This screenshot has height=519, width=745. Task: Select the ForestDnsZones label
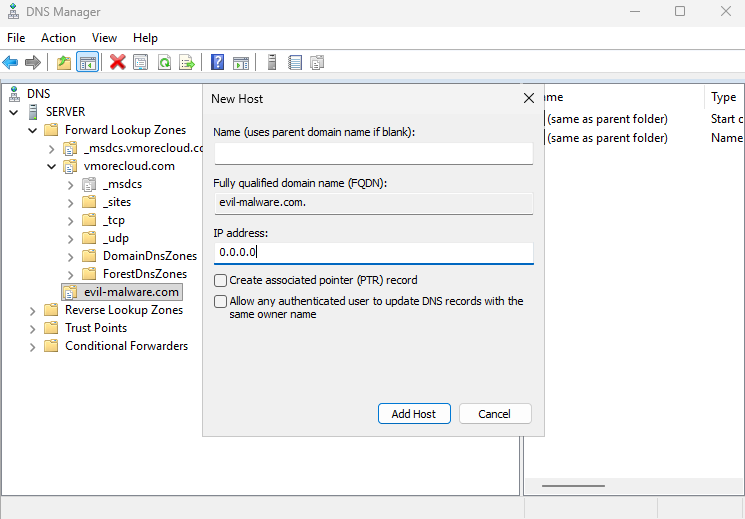pos(145,274)
